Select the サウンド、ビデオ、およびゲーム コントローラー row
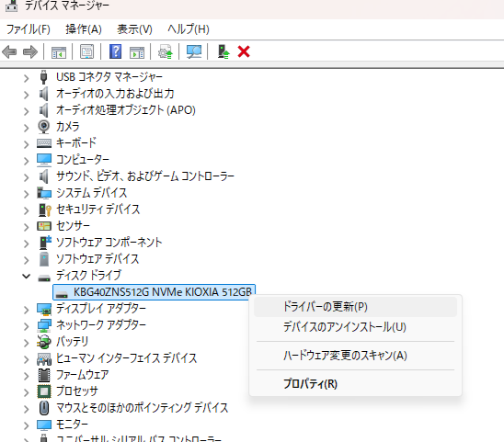504x442 pixels. (145, 176)
